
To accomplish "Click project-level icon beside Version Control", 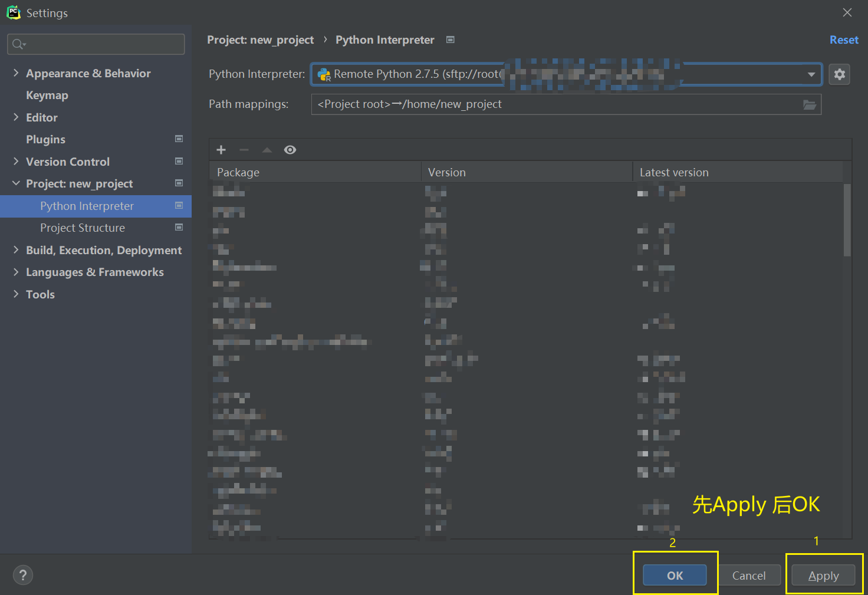I will [x=179, y=161].
